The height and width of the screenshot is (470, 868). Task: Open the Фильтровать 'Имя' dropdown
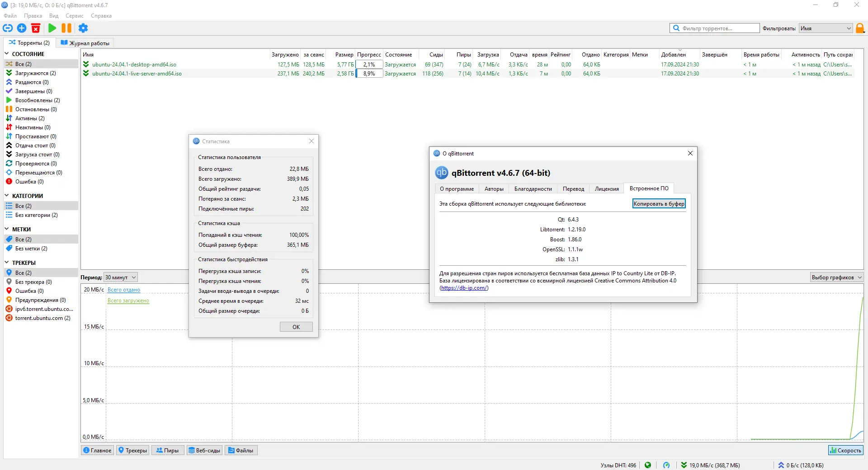tap(826, 28)
